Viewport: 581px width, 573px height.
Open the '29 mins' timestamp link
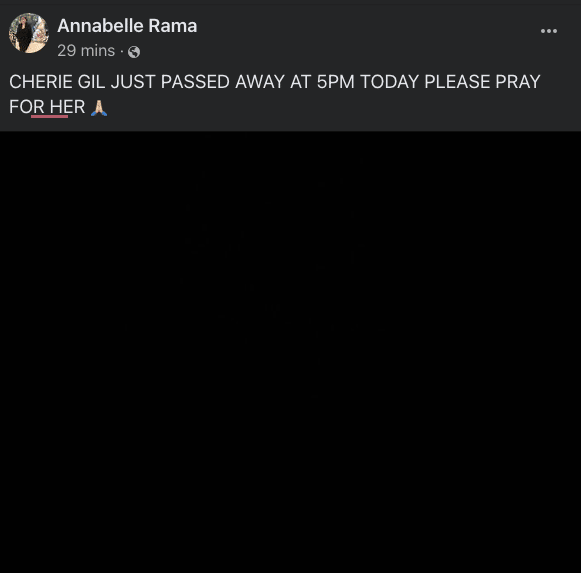[x=86, y=51]
